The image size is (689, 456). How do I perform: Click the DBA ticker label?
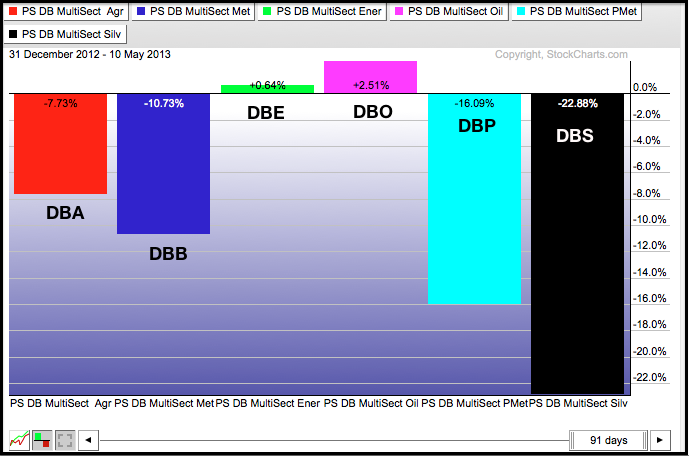[65, 213]
